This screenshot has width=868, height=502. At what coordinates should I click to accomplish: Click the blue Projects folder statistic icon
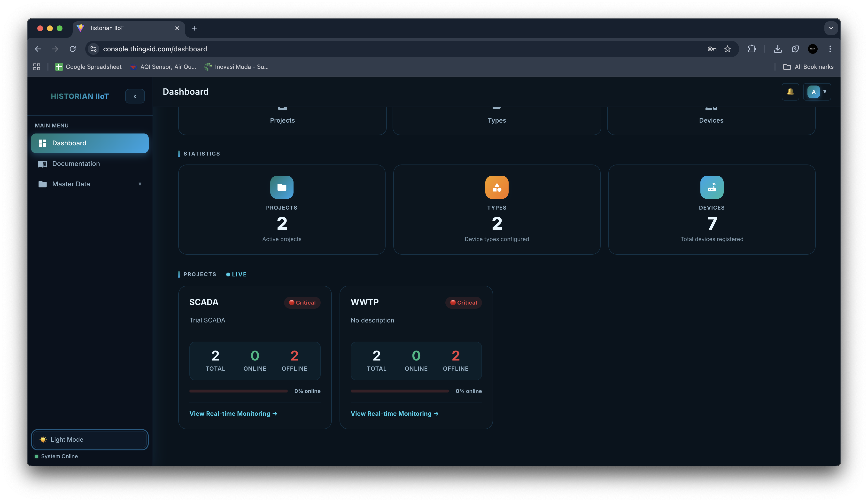tap(281, 187)
